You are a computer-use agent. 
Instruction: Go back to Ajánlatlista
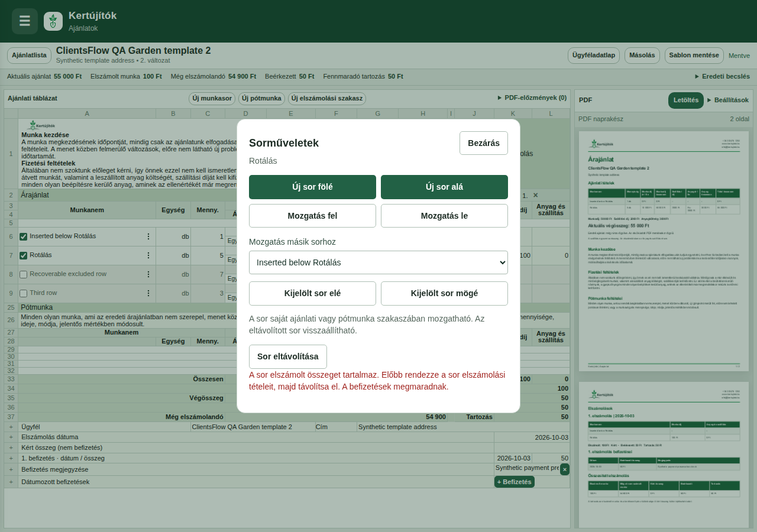(30, 56)
